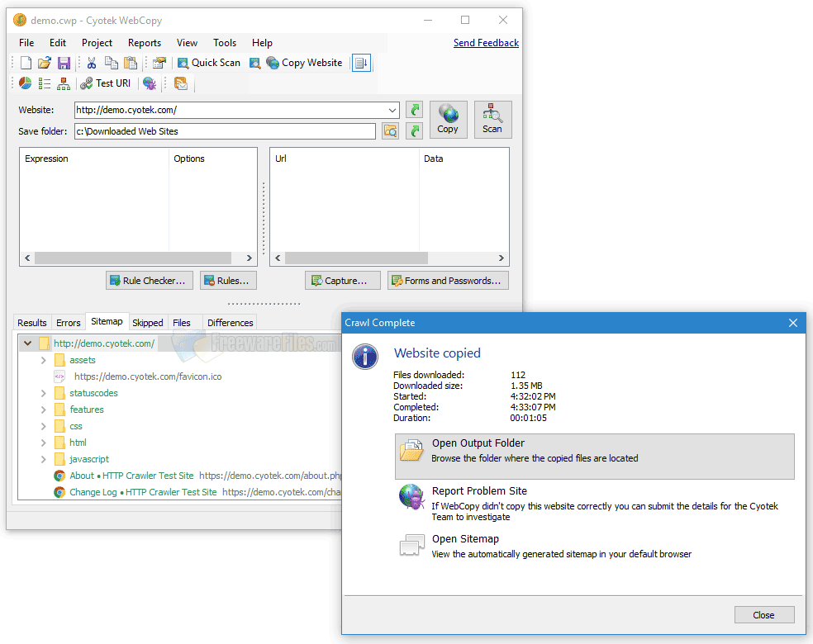Open the Test URI tool
Screen dimensions: 813x644
point(105,83)
